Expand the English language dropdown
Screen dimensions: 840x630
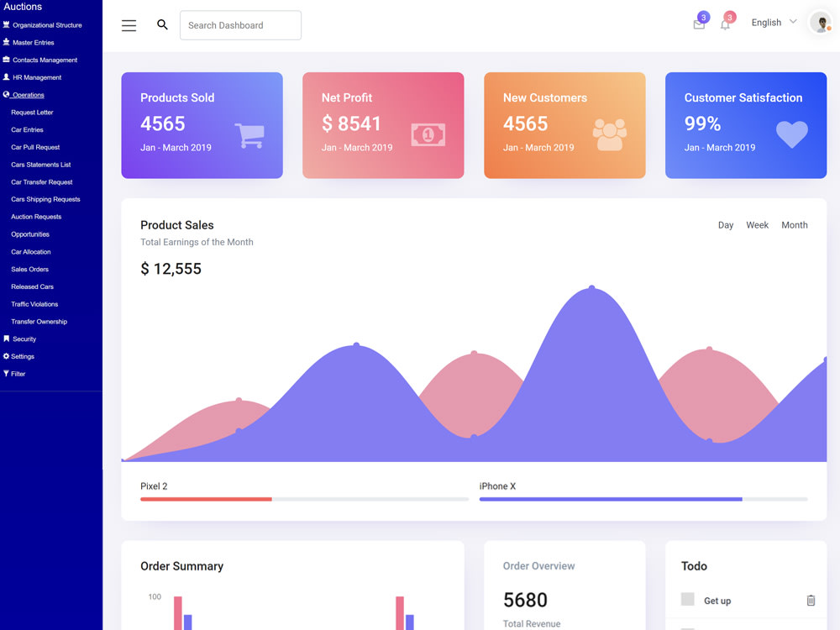774,23
